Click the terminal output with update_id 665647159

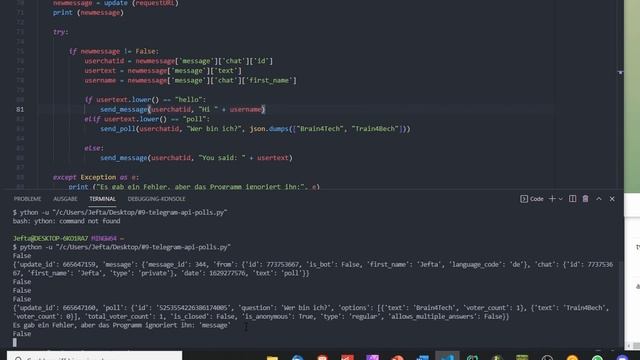pyautogui.click(x=313, y=269)
